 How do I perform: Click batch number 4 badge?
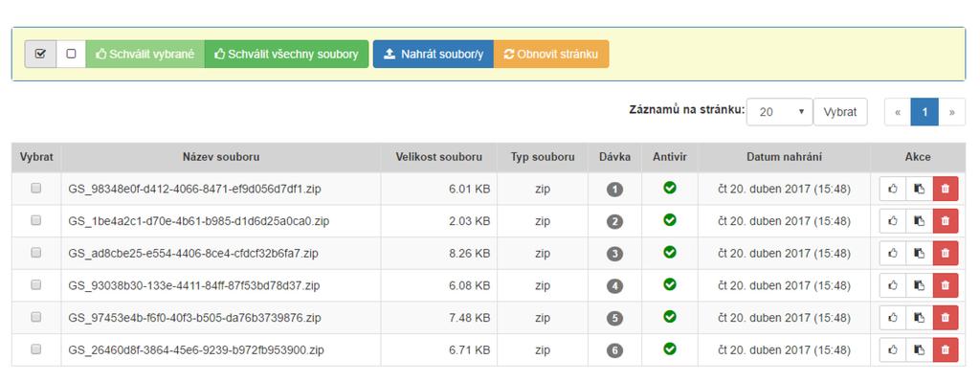[615, 286]
